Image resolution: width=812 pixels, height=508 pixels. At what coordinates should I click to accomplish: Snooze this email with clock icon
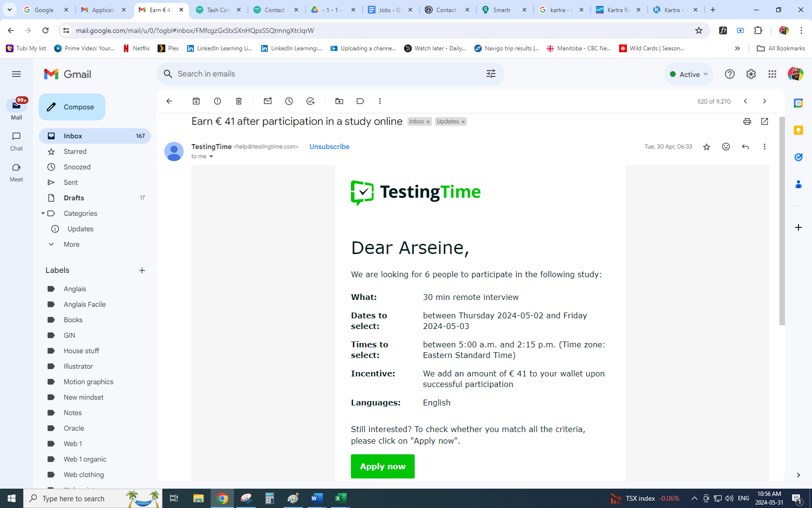pyautogui.click(x=289, y=101)
